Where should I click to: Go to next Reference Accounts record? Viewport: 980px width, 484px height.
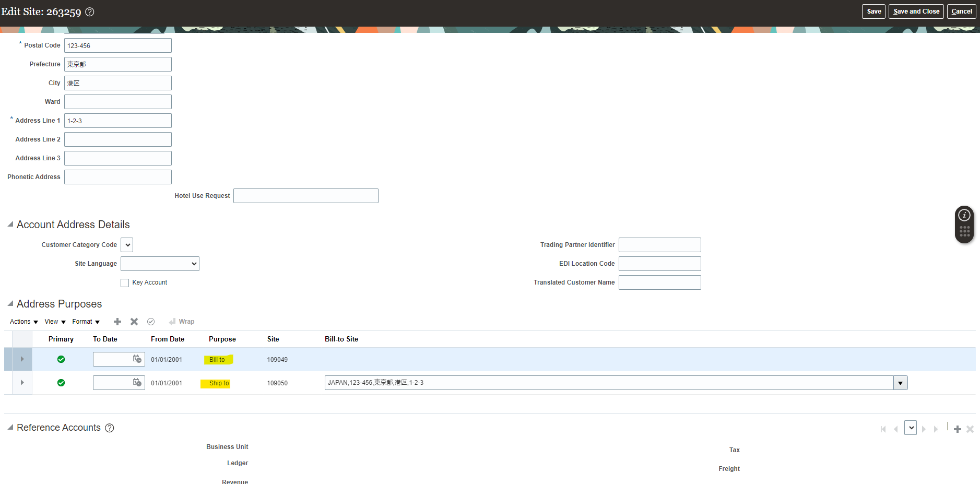(924, 429)
